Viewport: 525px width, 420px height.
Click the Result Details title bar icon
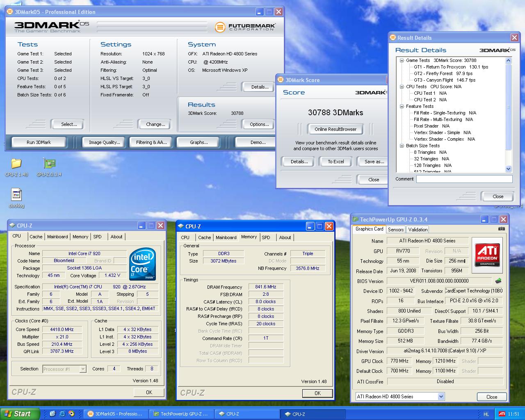[x=393, y=38]
